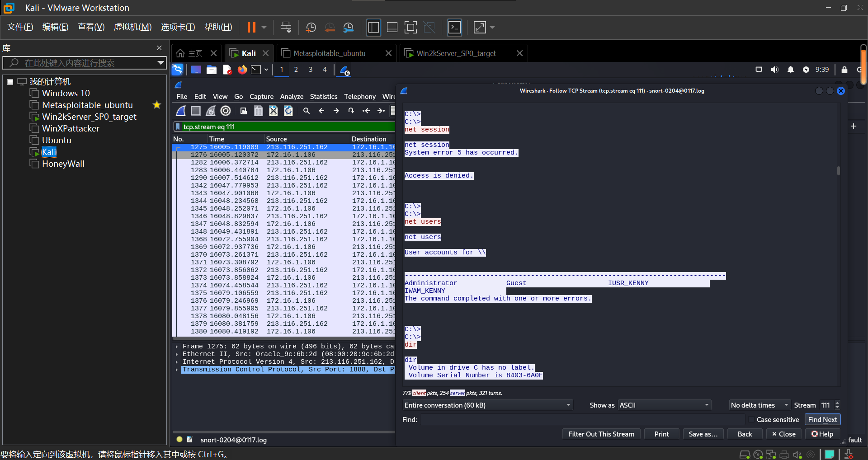Click the close capture file icon
The image size is (868, 460).
[x=274, y=111]
